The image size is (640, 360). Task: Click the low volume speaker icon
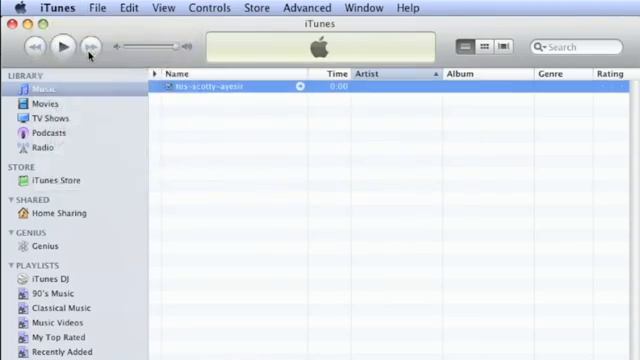(116, 47)
